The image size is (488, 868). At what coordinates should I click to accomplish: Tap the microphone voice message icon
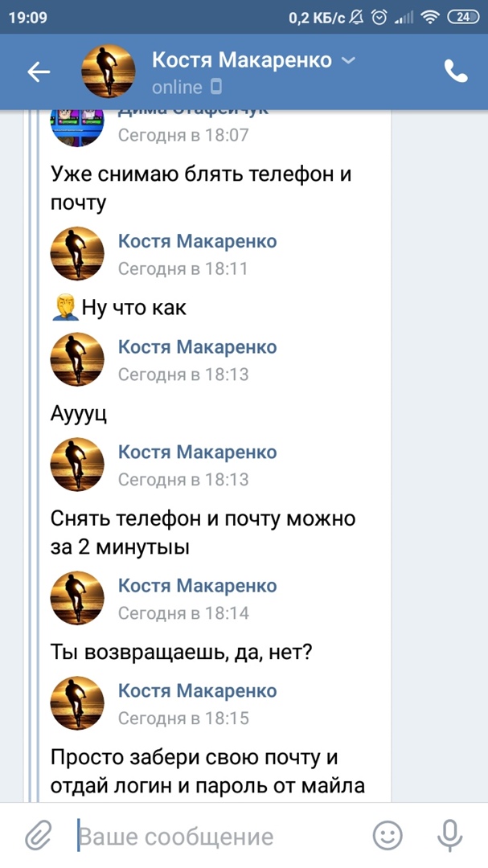click(x=449, y=836)
